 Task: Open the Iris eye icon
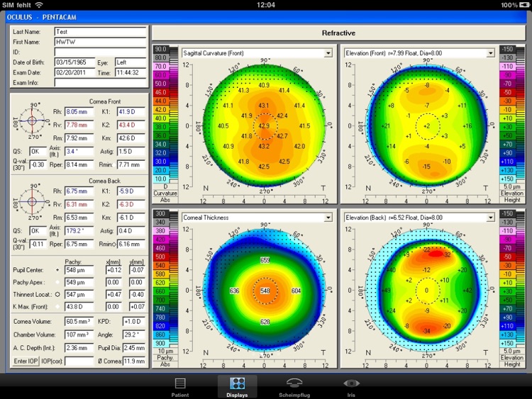tap(352, 383)
